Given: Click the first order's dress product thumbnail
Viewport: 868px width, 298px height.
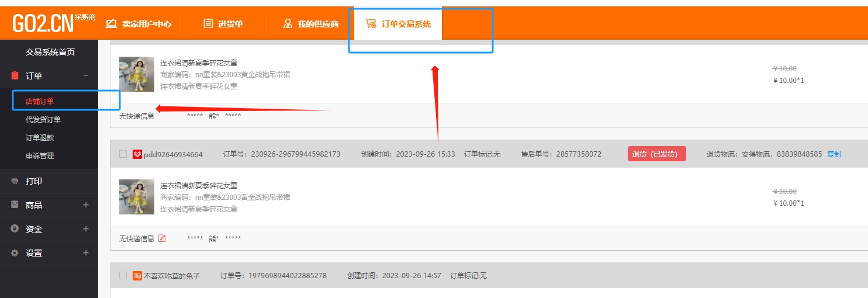Looking at the screenshot, I should (137, 74).
